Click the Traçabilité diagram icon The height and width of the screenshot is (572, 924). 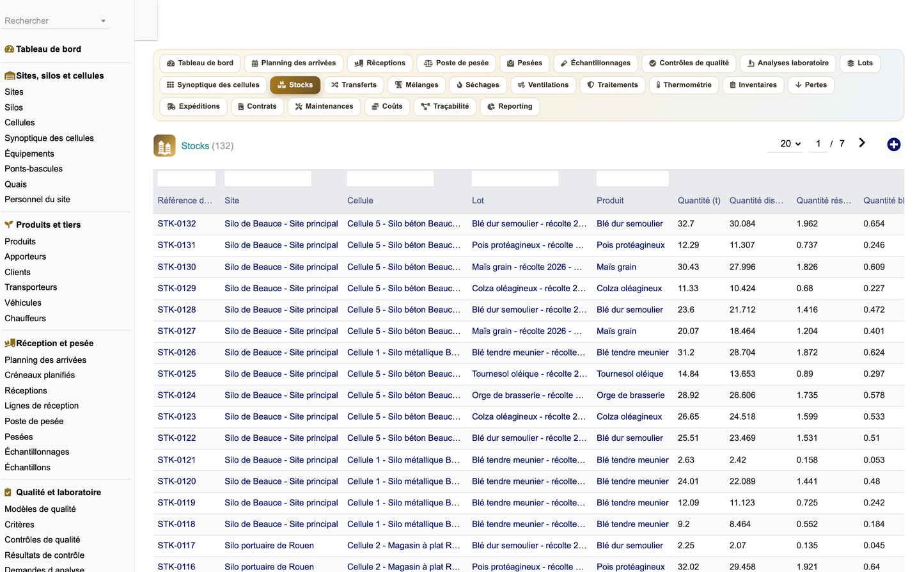(x=425, y=107)
